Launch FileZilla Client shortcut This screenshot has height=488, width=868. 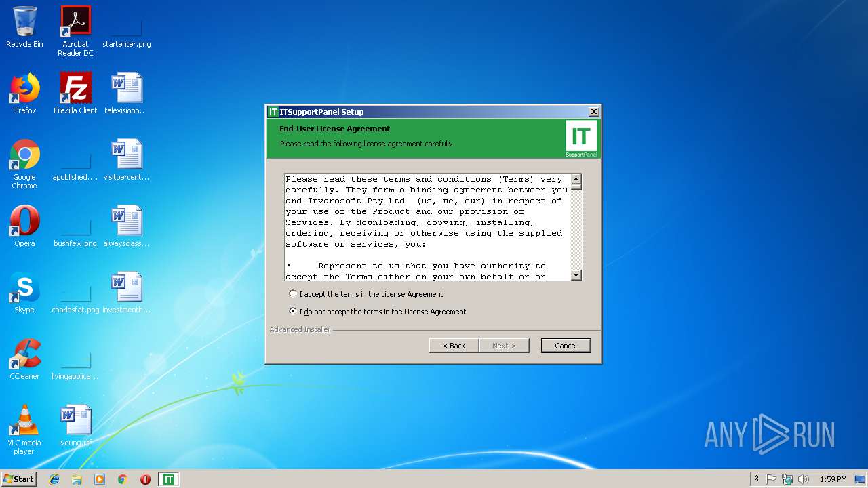point(75,94)
